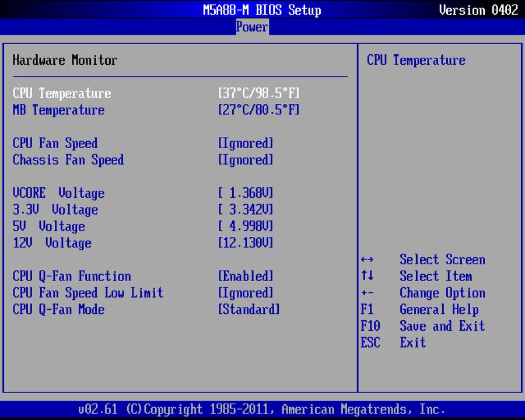Click the up-down arrows Select Item icon
The height and width of the screenshot is (420, 525).
pyautogui.click(x=367, y=276)
